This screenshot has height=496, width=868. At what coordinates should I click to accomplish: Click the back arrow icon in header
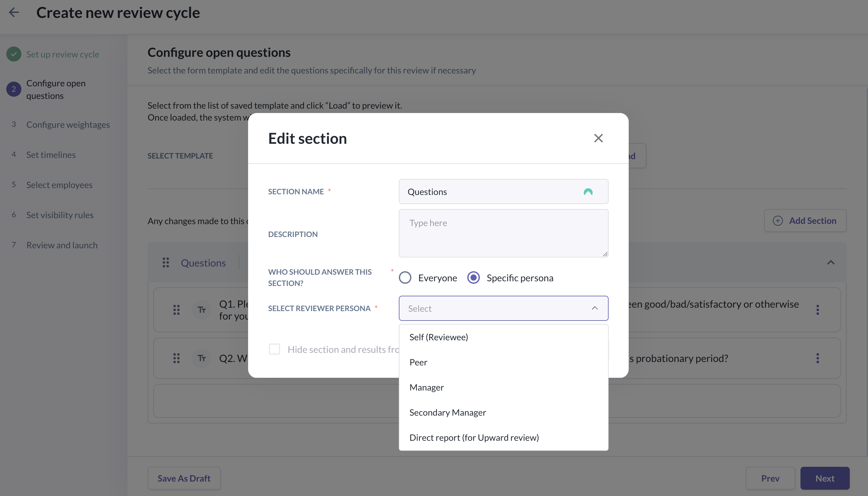(x=14, y=13)
